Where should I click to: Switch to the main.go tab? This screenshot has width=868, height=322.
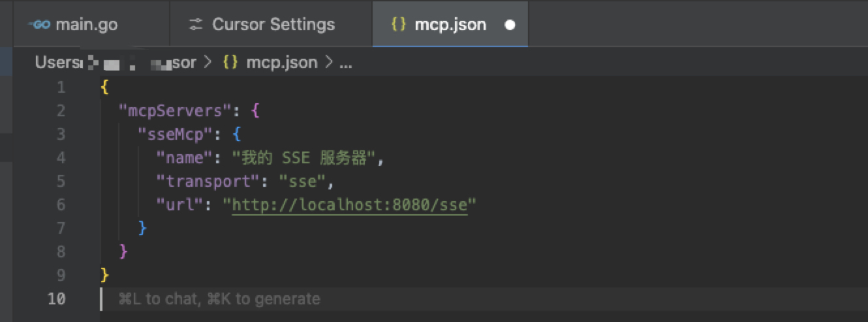click(x=85, y=25)
